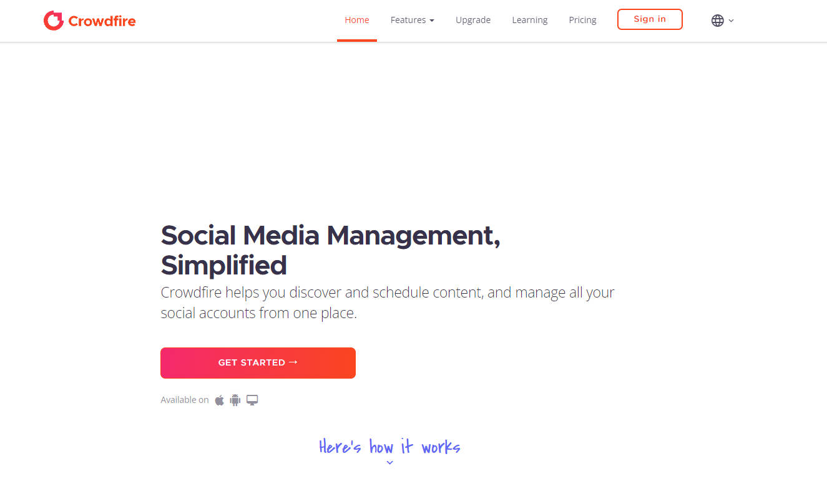Expand the language chevron beside the globe
The image size is (827, 504).
(x=732, y=21)
